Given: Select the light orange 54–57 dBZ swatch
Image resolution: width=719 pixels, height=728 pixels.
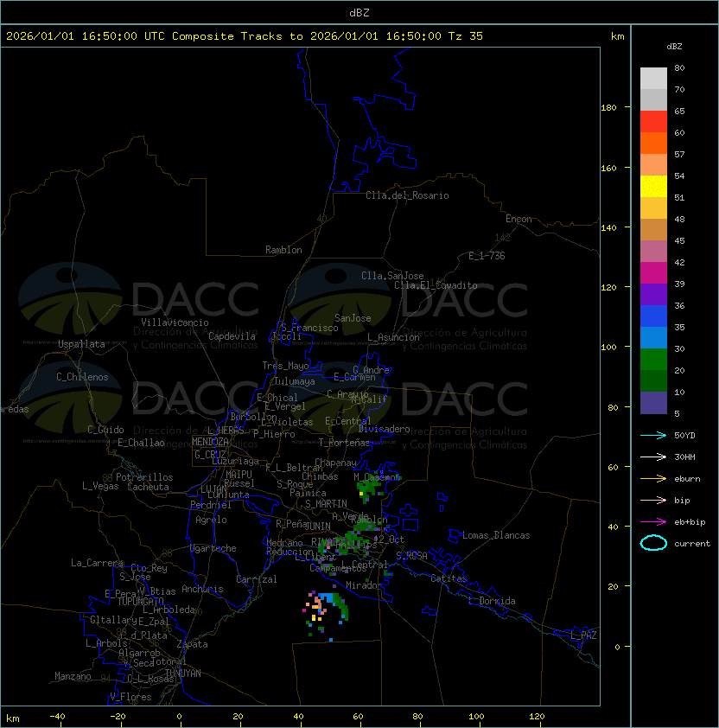Looking at the screenshot, I should [653, 165].
